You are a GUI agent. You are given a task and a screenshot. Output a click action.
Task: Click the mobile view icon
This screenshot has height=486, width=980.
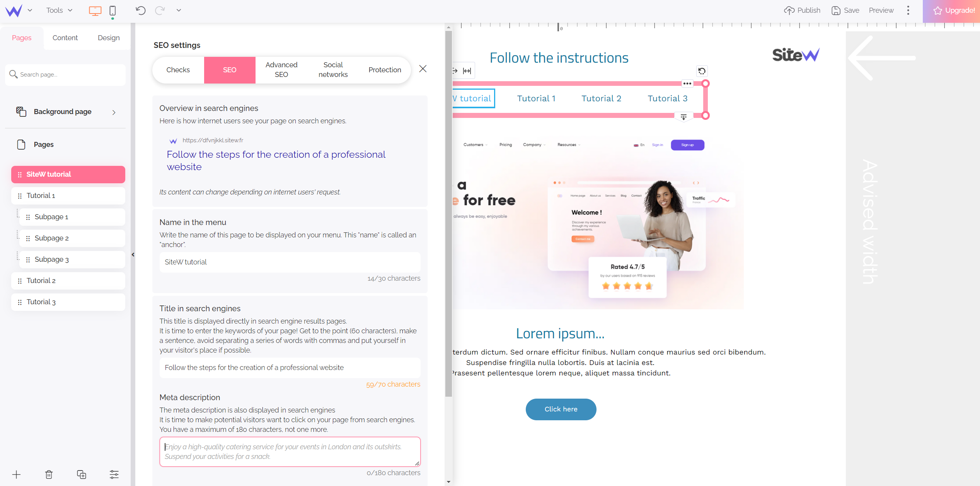tap(112, 10)
